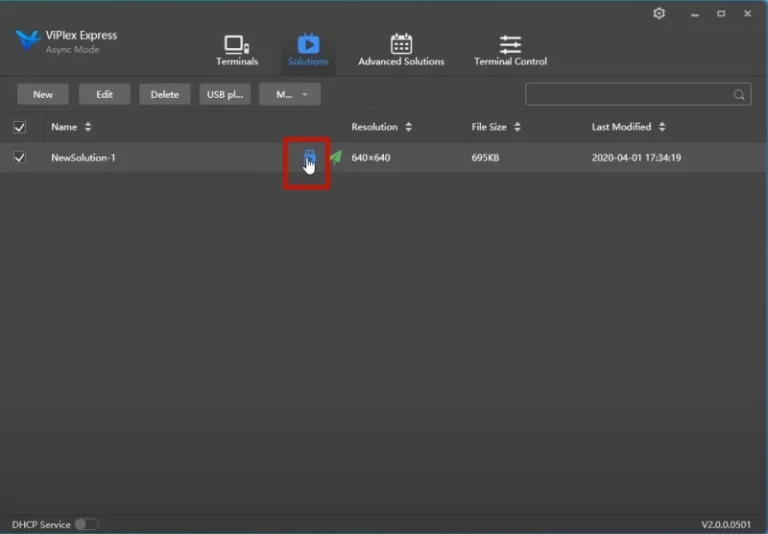Screen dimensions: 768x534
Task: Click the 2020-04-01 17:34:19 timestamp
Action: 636,157
